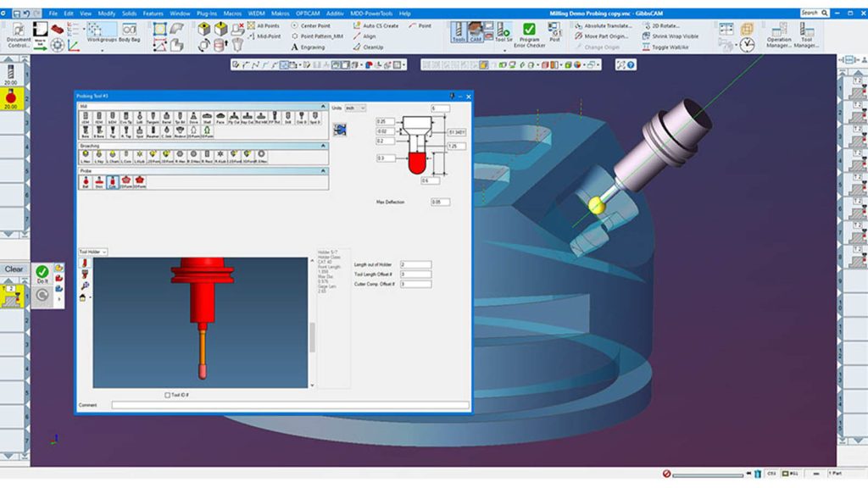Open the CAM palette button

pyautogui.click(x=475, y=32)
